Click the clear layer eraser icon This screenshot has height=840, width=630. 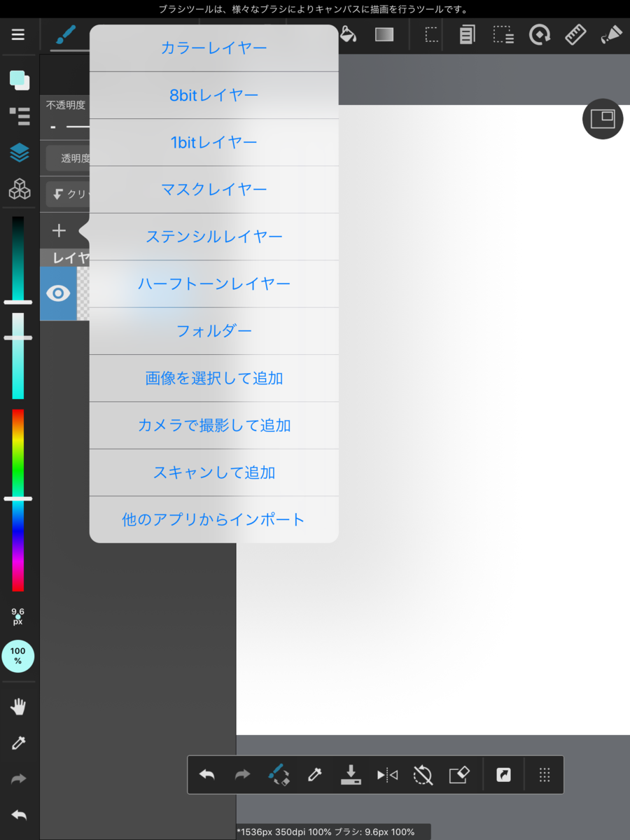(x=458, y=775)
